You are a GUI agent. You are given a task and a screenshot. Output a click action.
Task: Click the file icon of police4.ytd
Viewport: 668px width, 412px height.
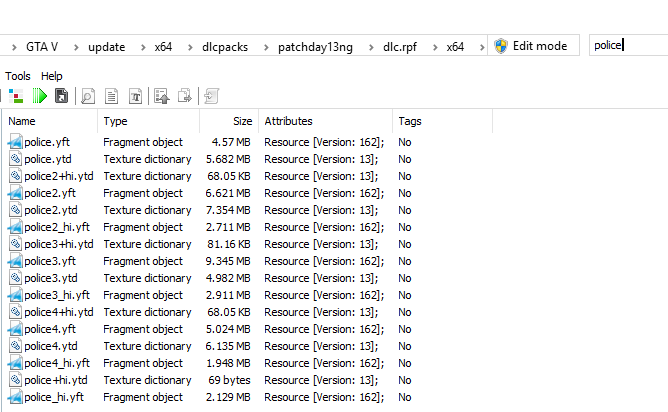15,346
